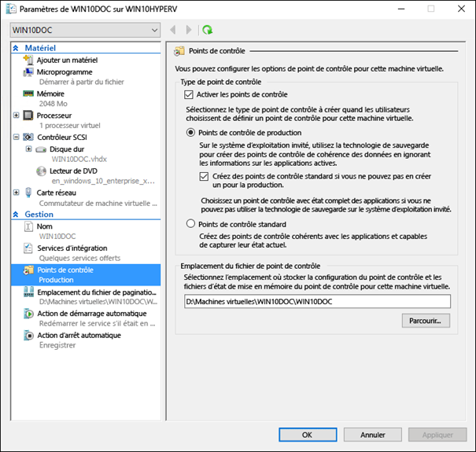Open the Microprogramme settings
The height and width of the screenshot is (452, 476).
click(x=65, y=72)
